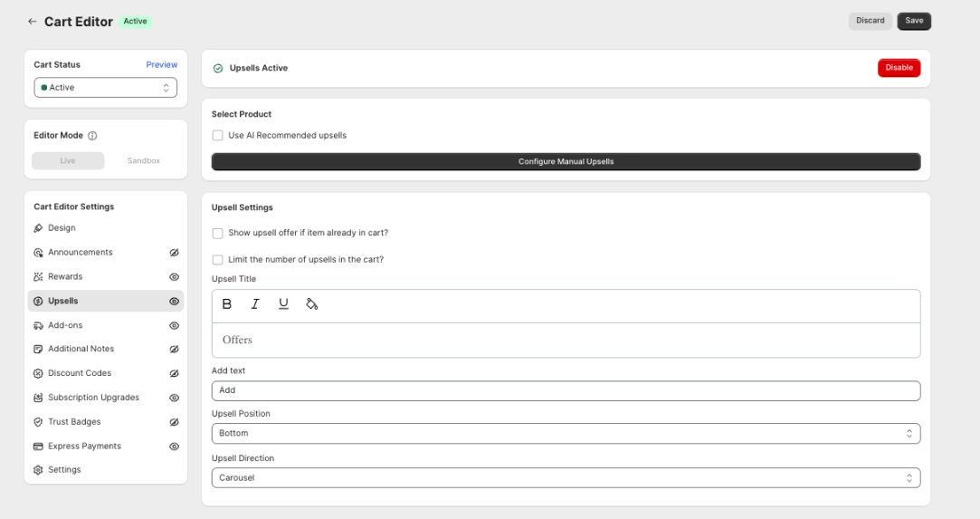This screenshot has height=519, width=980.
Task: Click the Add text input field
Action: (566, 390)
